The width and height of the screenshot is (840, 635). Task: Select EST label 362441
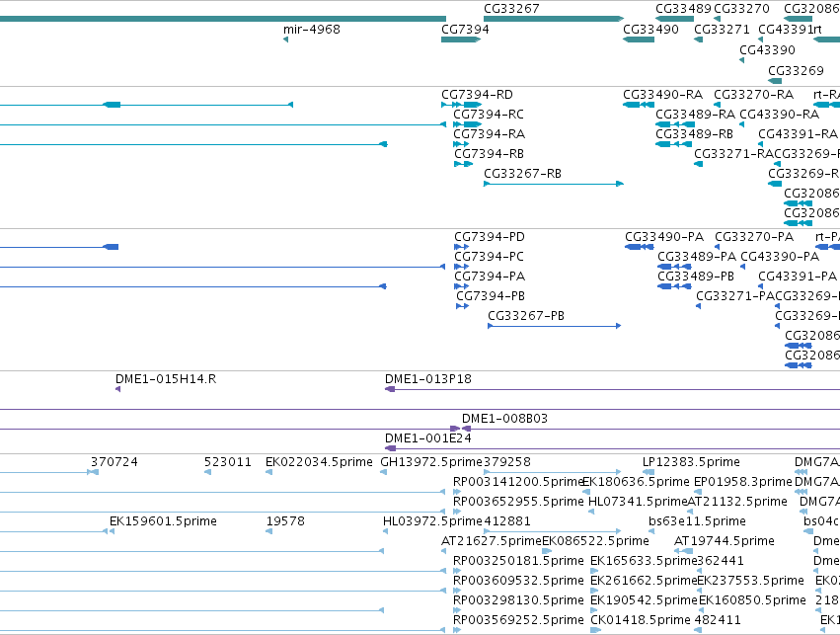pyautogui.click(x=721, y=562)
